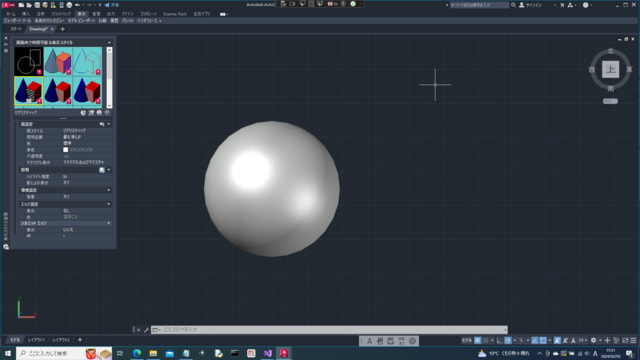Add a new drawing tab

pyautogui.click(x=62, y=29)
